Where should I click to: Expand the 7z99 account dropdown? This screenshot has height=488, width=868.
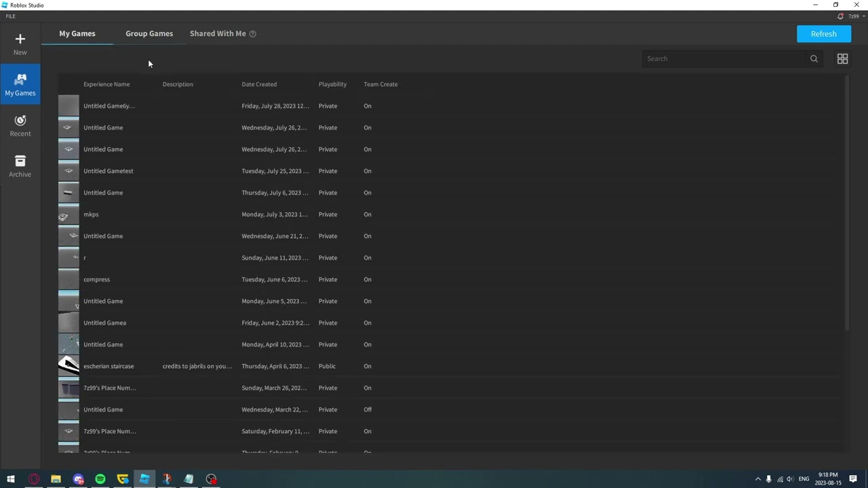pyautogui.click(x=856, y=16)
